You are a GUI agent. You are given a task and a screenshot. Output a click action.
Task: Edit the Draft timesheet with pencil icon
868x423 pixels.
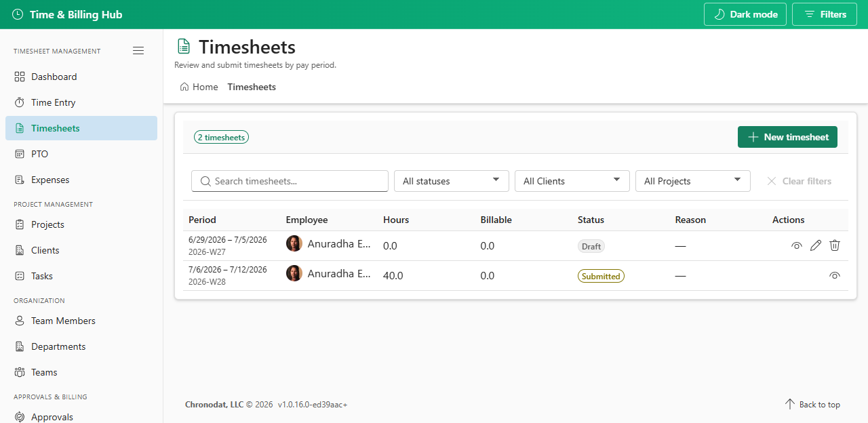pos(816,245)
